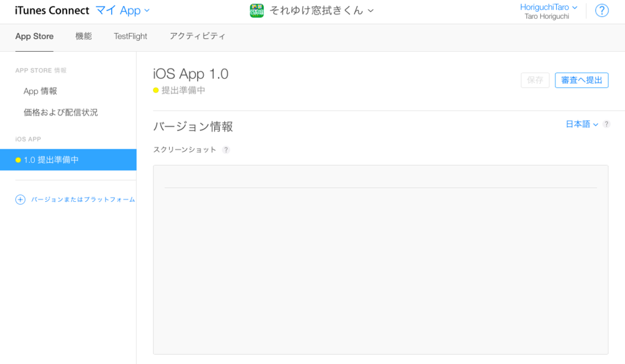Viewport: 625px width, 364px height.
Task: Open the help question mark icon in header
Action: [601, 11]
